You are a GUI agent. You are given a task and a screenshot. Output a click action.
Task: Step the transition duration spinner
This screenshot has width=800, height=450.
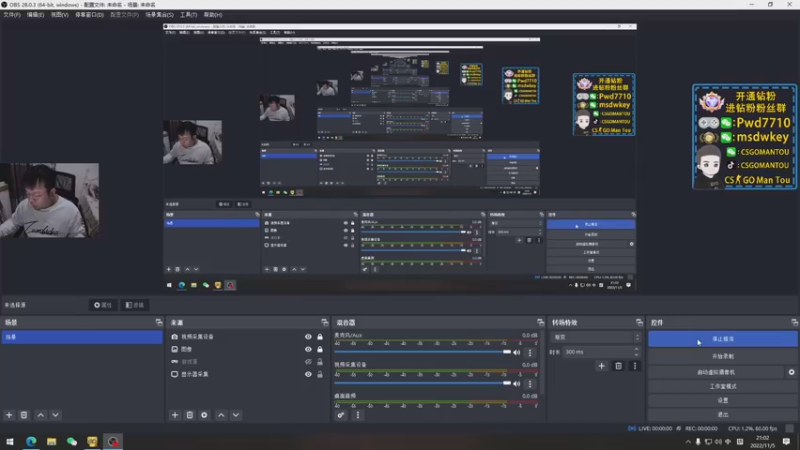pos(637,352)
